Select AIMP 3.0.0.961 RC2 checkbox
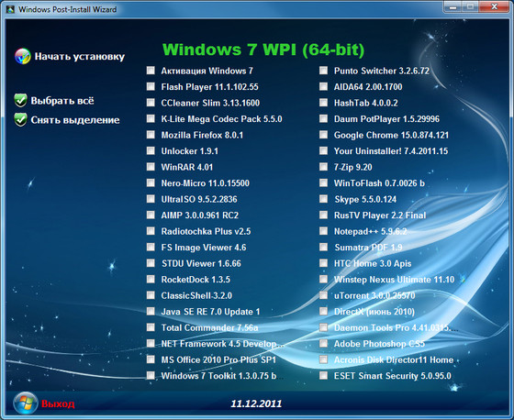 pyautogui.click(x=151, y=215)
